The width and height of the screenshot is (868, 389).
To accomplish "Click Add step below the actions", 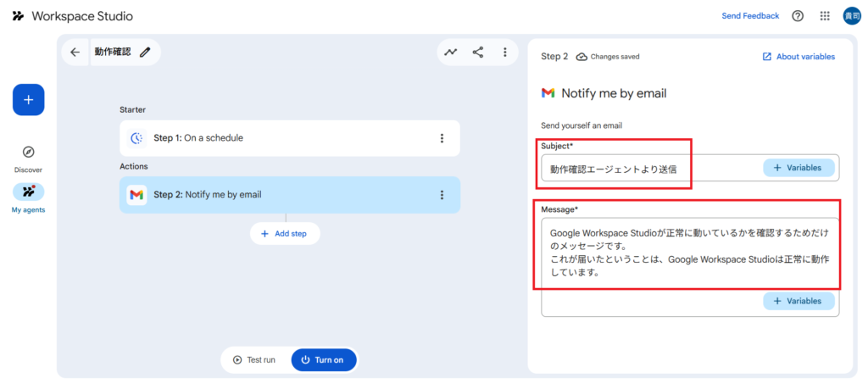I will [285, 233].
